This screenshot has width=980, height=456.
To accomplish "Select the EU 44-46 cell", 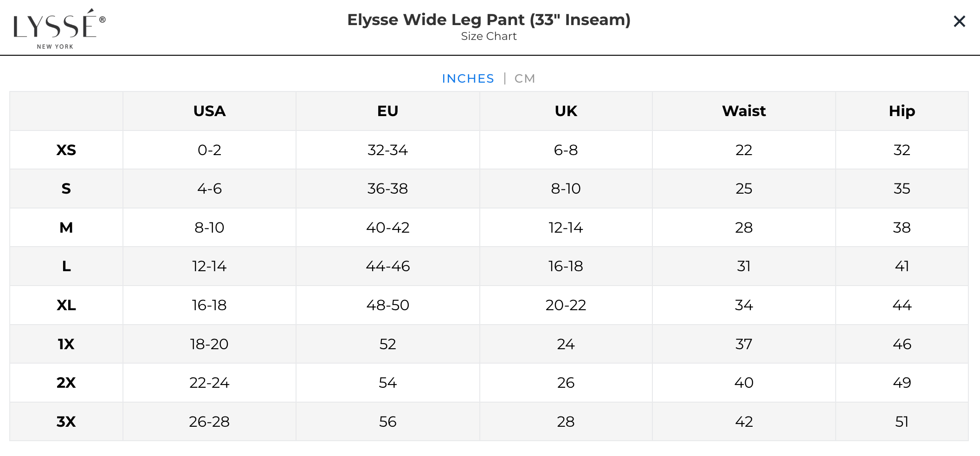I will pyautogui.click(x=387, y=266).
